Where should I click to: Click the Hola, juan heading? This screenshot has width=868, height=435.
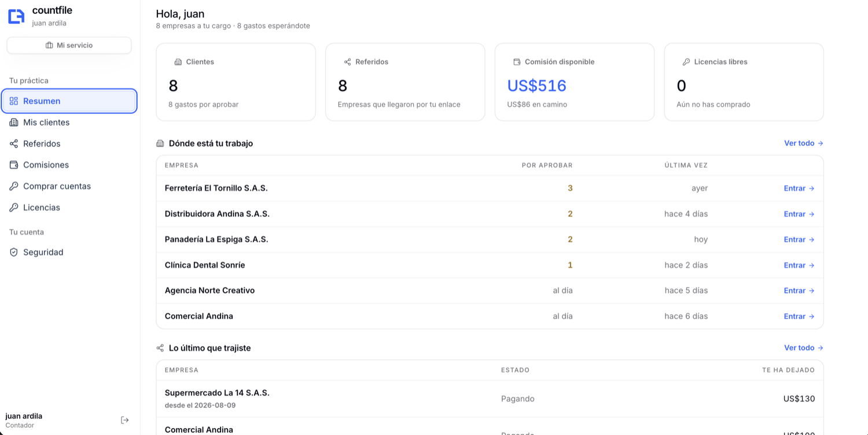pyautogui.click(x=180, y=14)
